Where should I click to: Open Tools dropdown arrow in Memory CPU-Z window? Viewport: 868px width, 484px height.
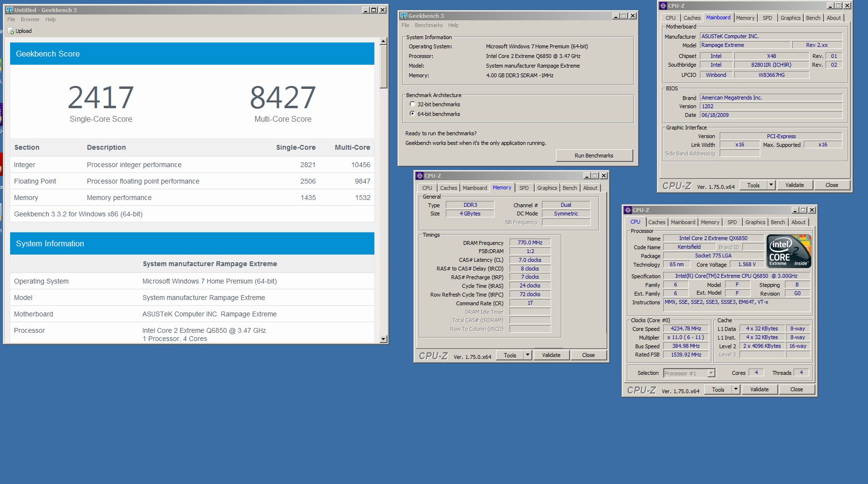pos(527,355)
